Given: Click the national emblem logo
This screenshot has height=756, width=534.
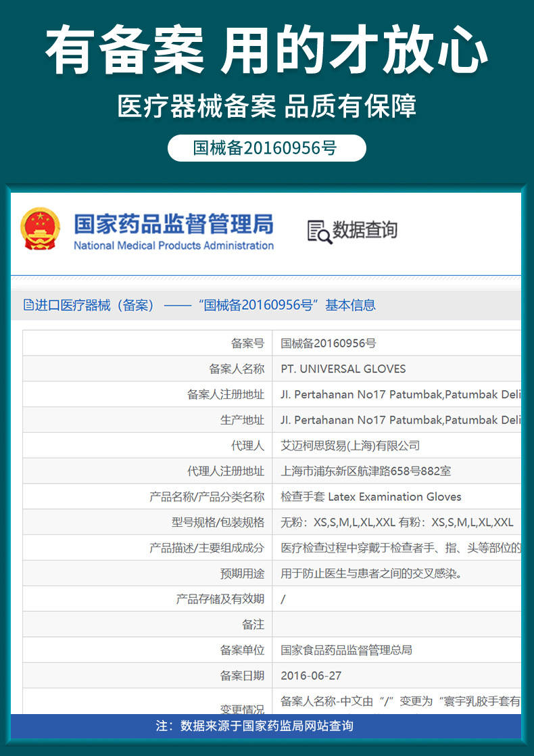Looking at the screenshot, I should coord(41,229).
